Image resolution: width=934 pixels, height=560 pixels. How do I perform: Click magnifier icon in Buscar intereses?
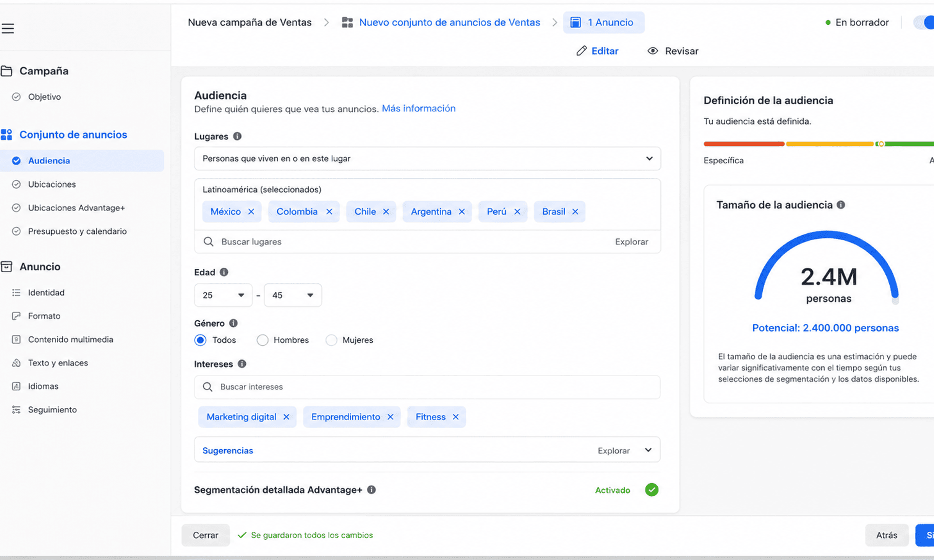coord(208,387)
